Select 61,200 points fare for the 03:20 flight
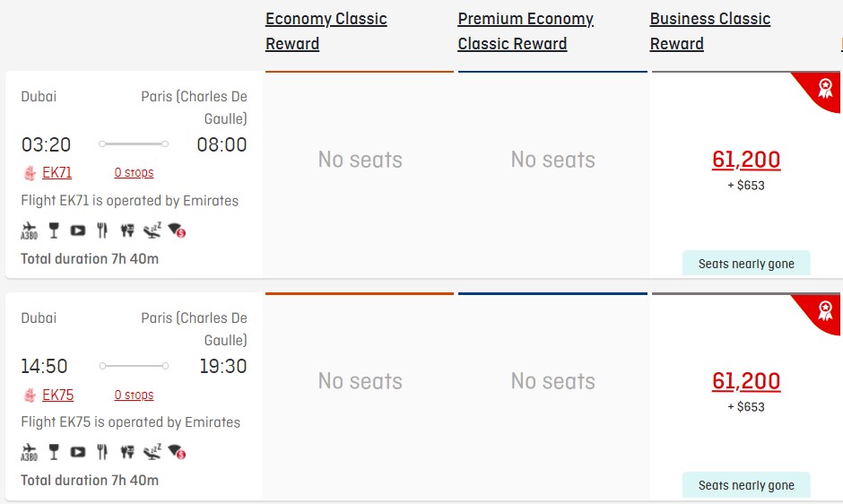 (745, 160)
